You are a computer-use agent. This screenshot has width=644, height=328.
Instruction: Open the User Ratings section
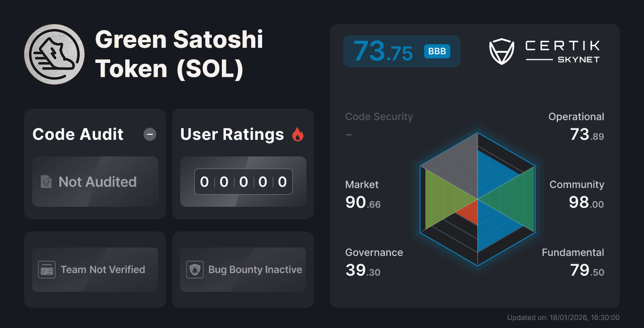tap(232, 134)
